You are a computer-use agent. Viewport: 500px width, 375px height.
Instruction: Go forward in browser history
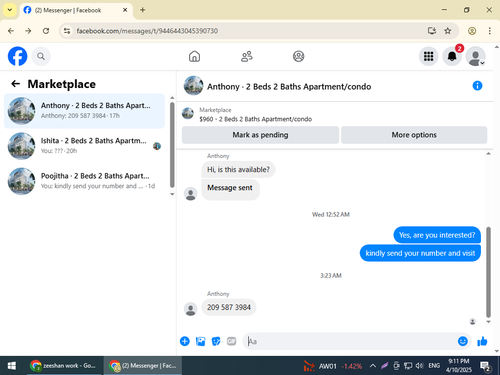(28, 31)
